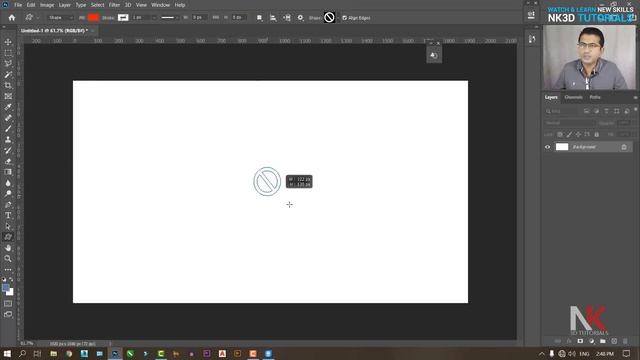Open the Layer menu
Screen dimensions: 640x360
click(64, 5)
